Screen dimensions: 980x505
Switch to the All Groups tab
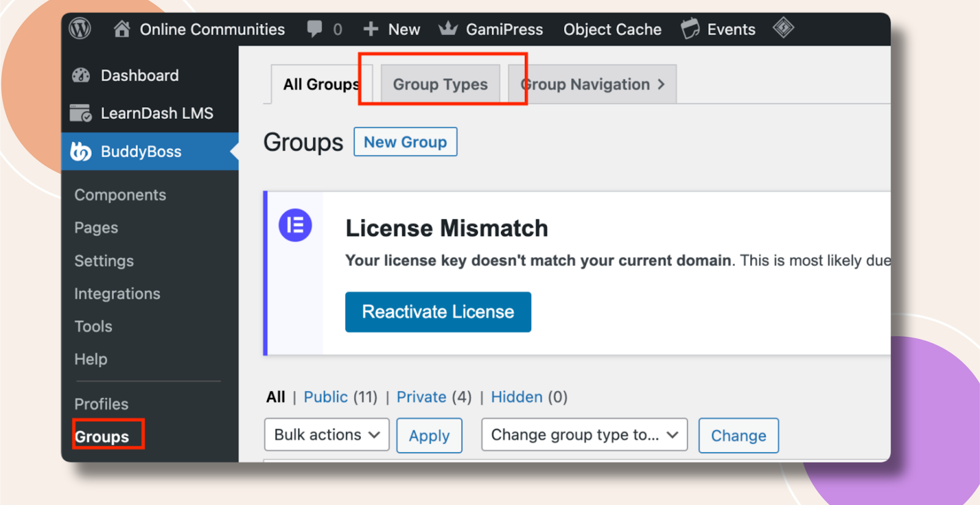tap(321, 84)
